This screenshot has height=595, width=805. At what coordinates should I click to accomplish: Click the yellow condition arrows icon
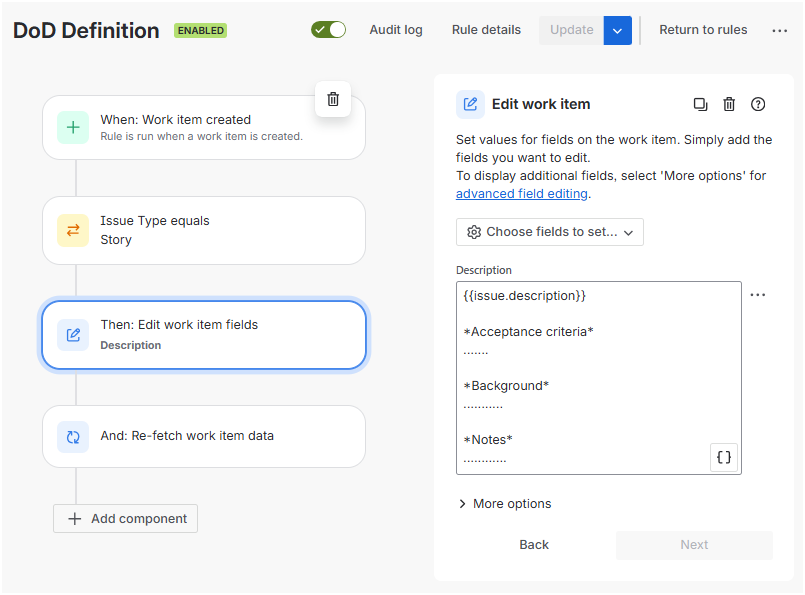click(73, 230)
